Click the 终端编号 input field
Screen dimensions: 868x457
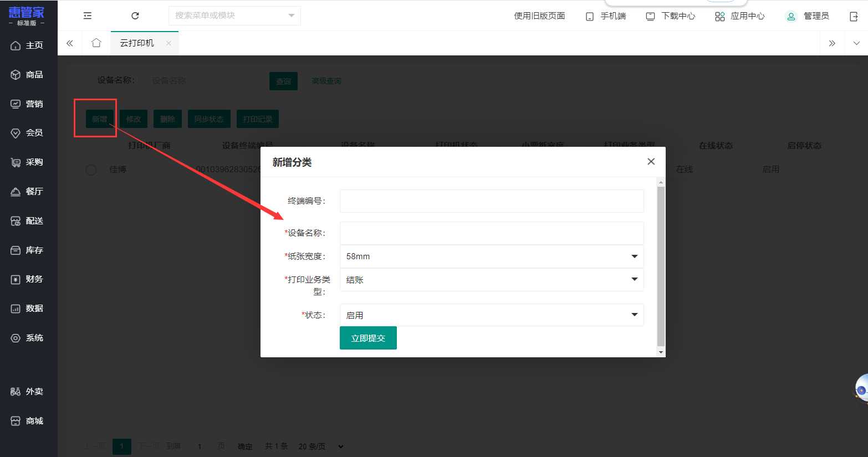492,201
